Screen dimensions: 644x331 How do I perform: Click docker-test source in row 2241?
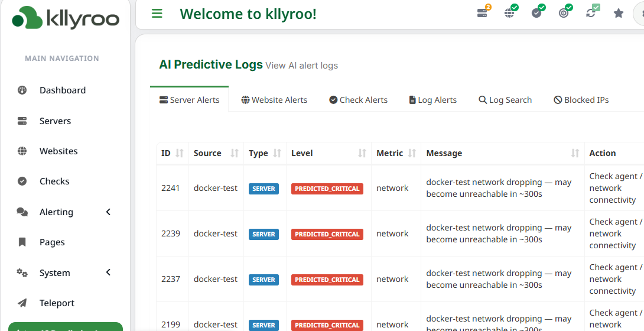[216, 188]
